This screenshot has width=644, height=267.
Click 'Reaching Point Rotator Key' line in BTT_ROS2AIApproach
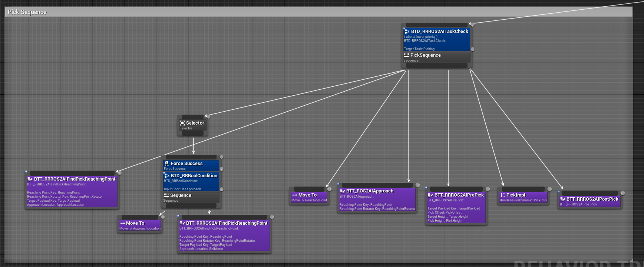point(377,209)
